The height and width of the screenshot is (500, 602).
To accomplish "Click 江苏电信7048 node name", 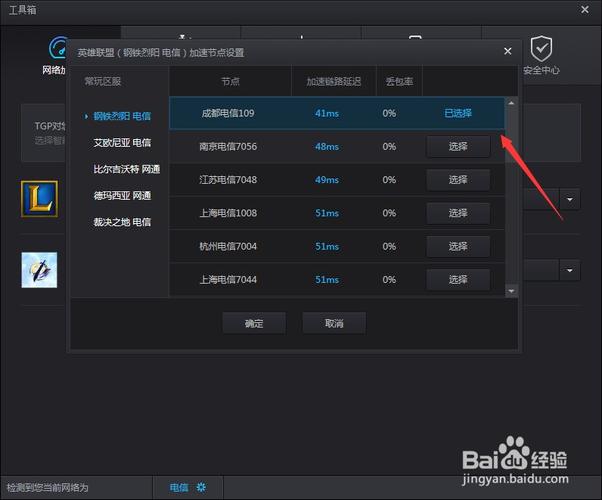I will click(228, 180).
